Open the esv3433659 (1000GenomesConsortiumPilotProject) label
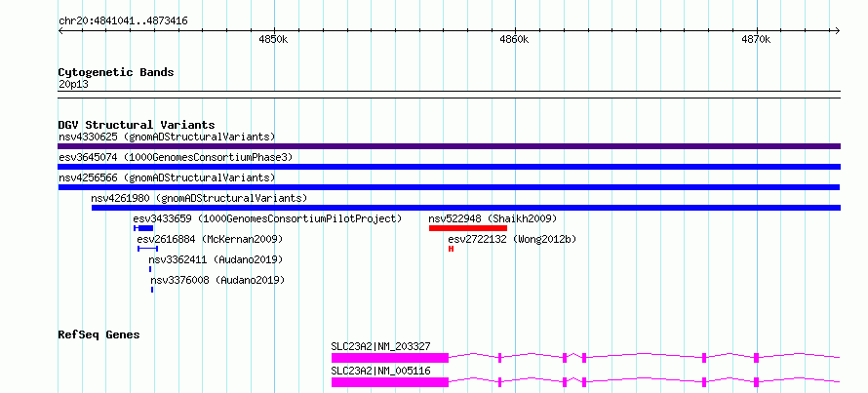 [267, 218]
